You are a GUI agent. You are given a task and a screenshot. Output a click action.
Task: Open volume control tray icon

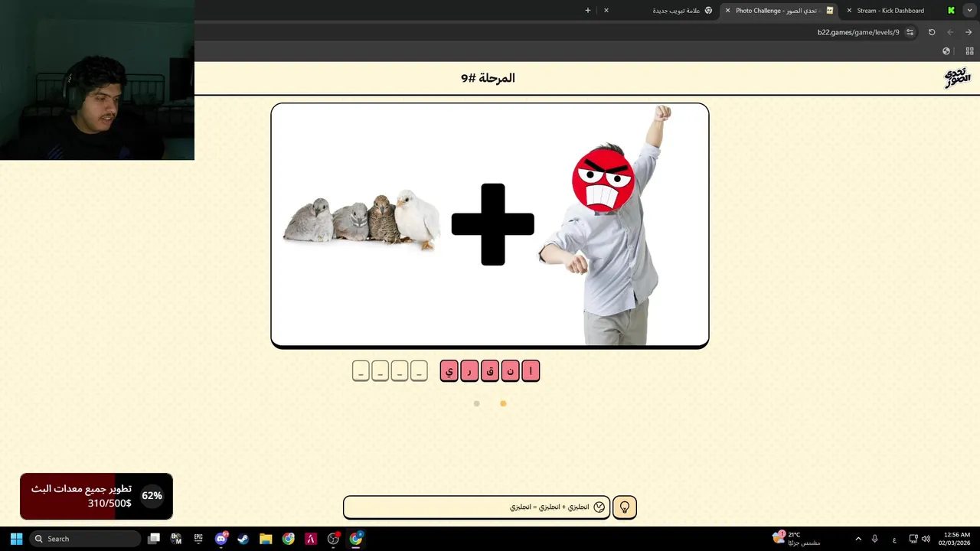coord(926,539)
